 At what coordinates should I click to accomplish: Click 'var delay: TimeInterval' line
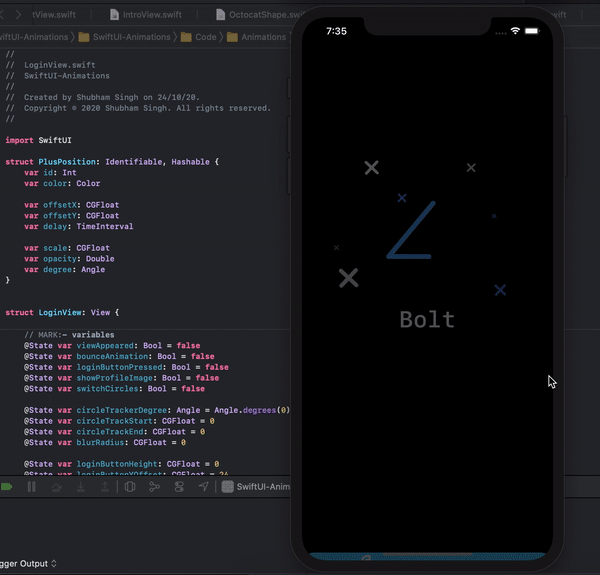(79, 226)
